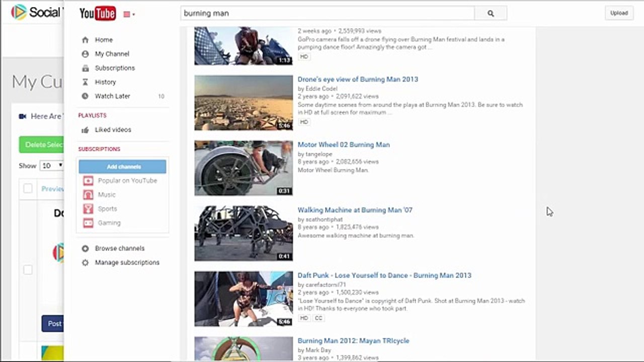Click the blue Post button in background
644x362 pixels.
coord(52,323)
